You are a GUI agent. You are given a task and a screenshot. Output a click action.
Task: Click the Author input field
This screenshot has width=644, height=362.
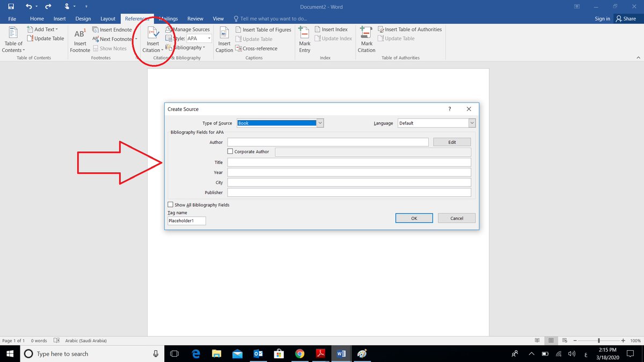tap(328, 142)
